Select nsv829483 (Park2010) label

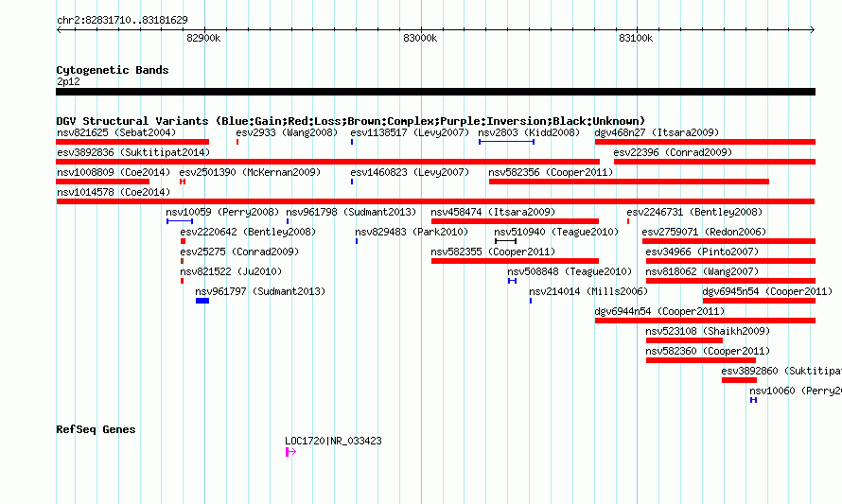point(412,232)
